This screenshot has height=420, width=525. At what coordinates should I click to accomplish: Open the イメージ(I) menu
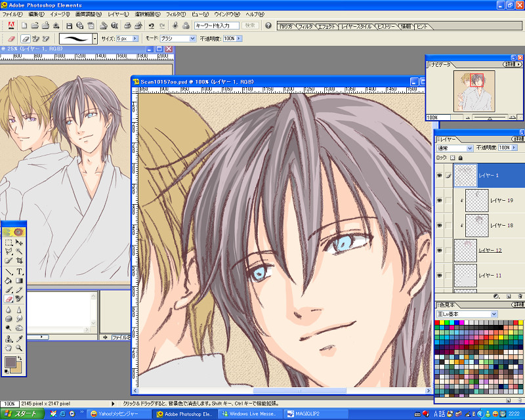60,14
